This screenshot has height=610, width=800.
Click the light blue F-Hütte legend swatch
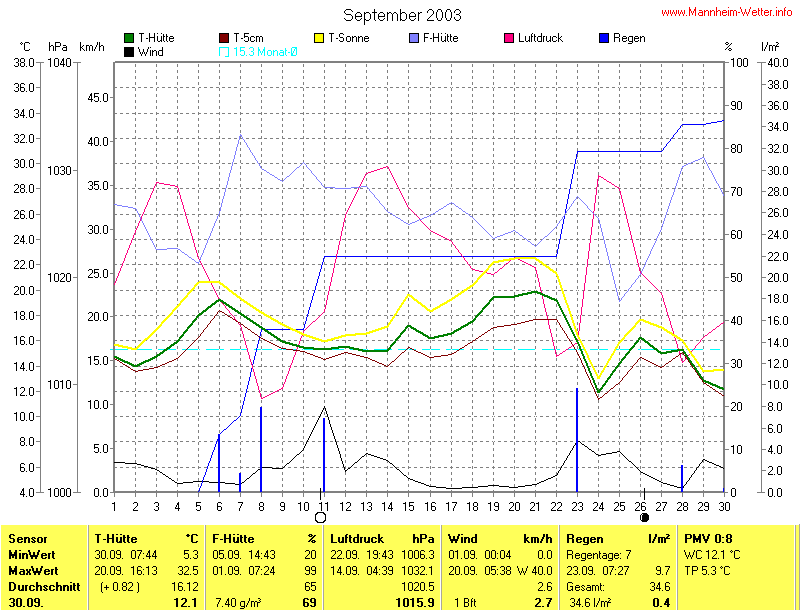pos(415,38)
